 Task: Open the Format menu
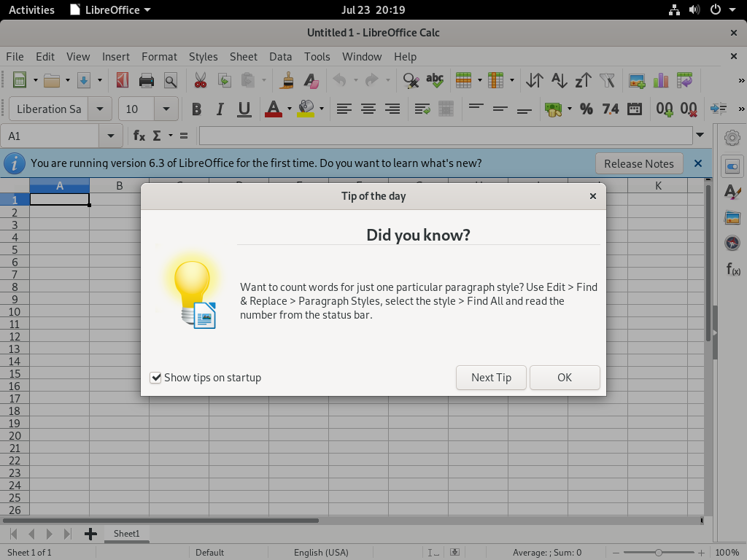tap(159, 57)
